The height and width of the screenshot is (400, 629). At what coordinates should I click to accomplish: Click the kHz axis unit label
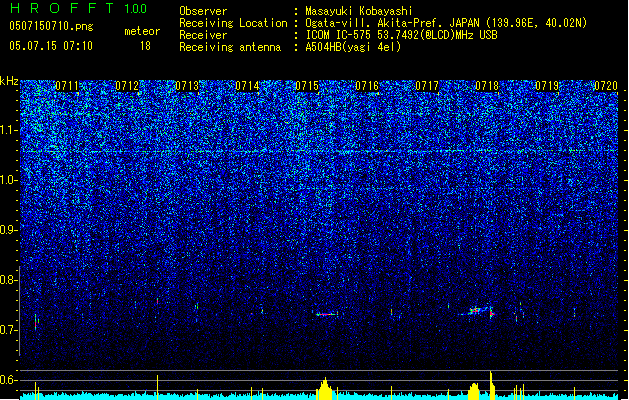[9, 81]
